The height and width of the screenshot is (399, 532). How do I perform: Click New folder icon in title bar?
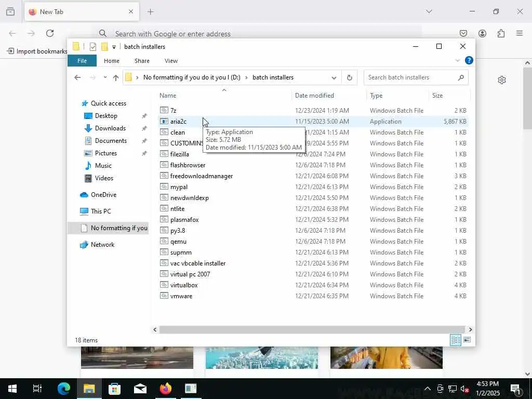coord(104,46)
